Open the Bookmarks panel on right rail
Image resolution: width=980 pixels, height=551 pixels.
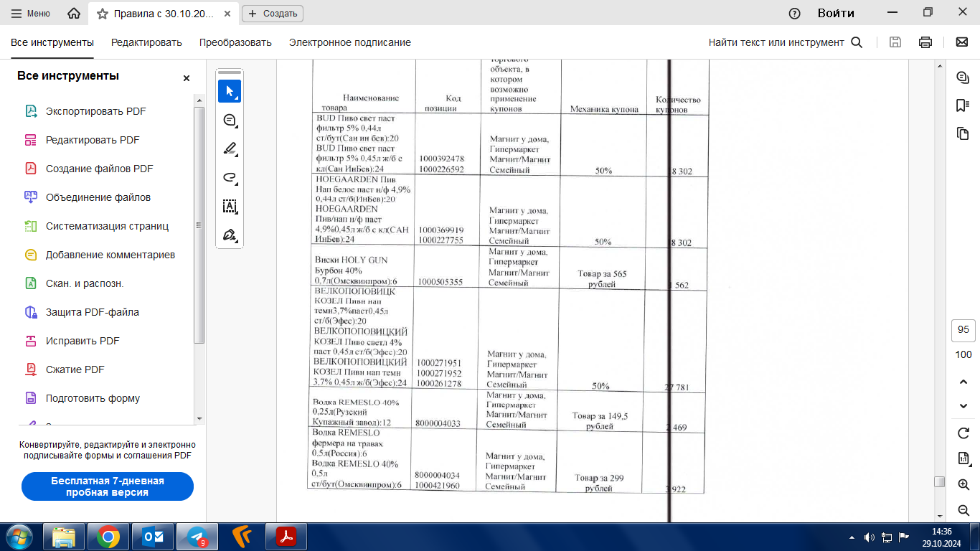coord(963,105)
